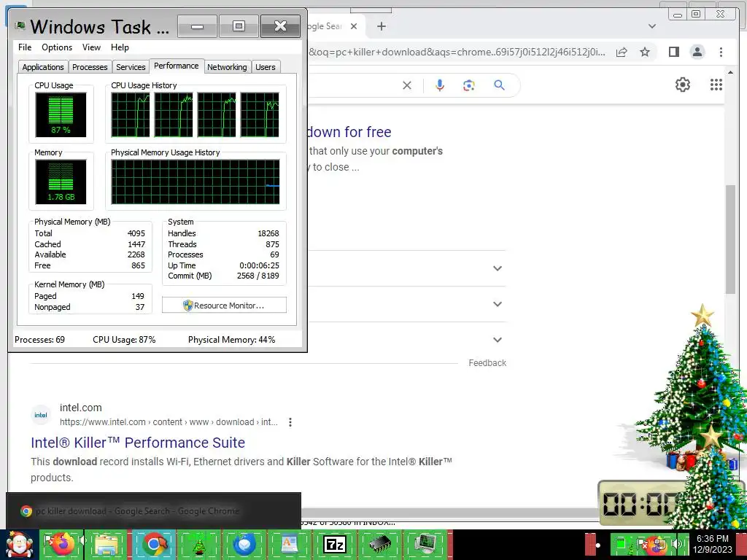Screen dimensions: 747x560
Task: Click the Handles value 18268
Action: coord(268,233)
